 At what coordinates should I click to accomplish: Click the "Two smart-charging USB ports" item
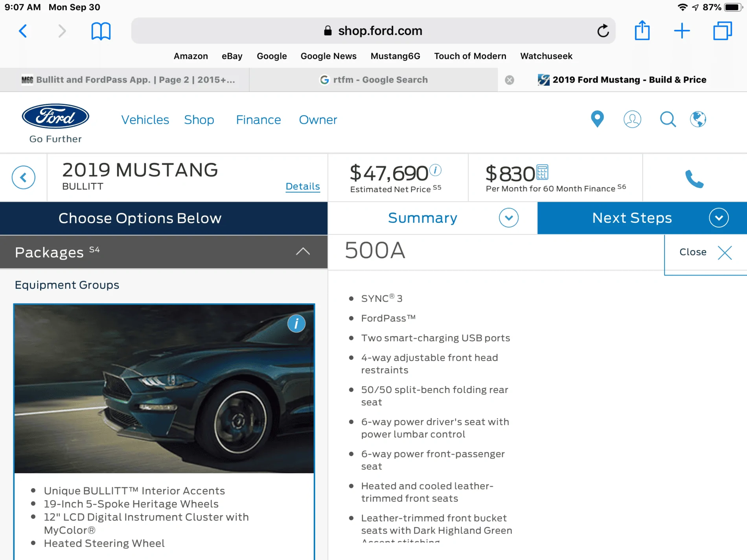tap(435, 338)
